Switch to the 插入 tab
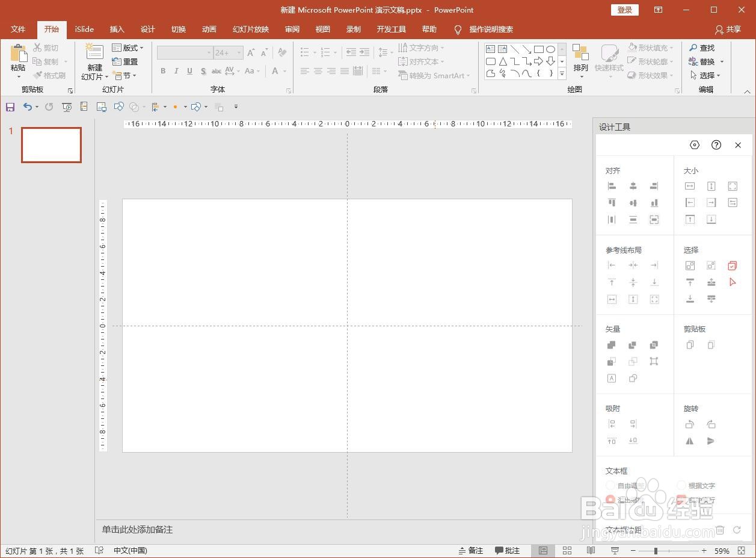This screenshot has height=558, width=756. [117, 29]
